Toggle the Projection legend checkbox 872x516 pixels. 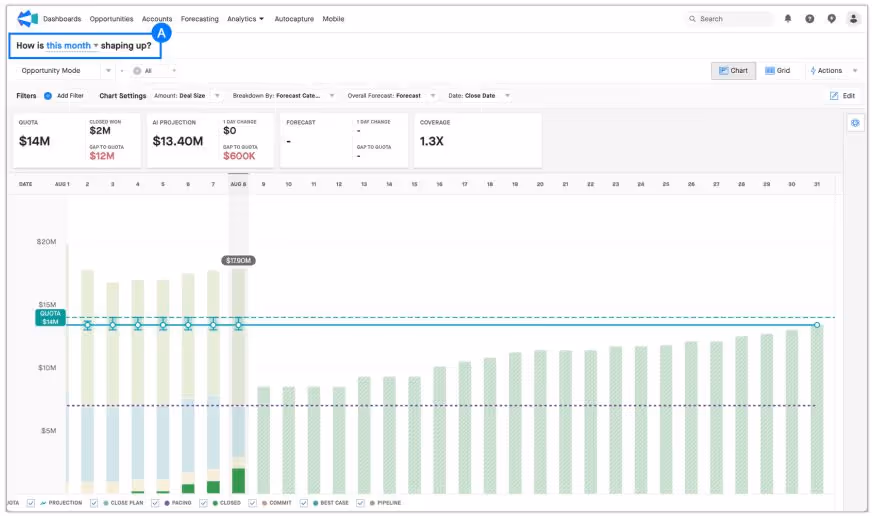point(31,503)
